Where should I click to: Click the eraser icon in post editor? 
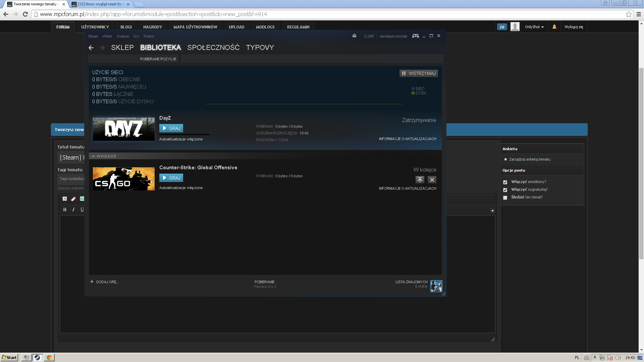(73, 199)
